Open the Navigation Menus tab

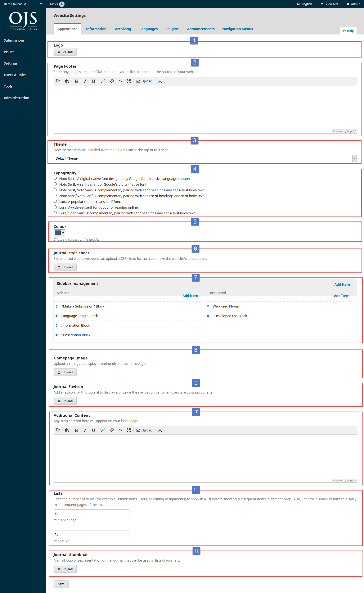pyautogui.click(x=237, y=29)
